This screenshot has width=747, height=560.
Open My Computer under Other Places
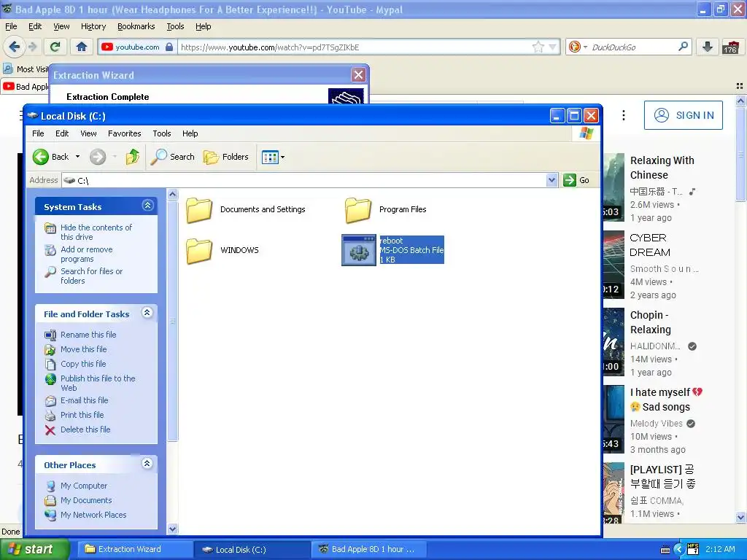[x=83, y=486]
